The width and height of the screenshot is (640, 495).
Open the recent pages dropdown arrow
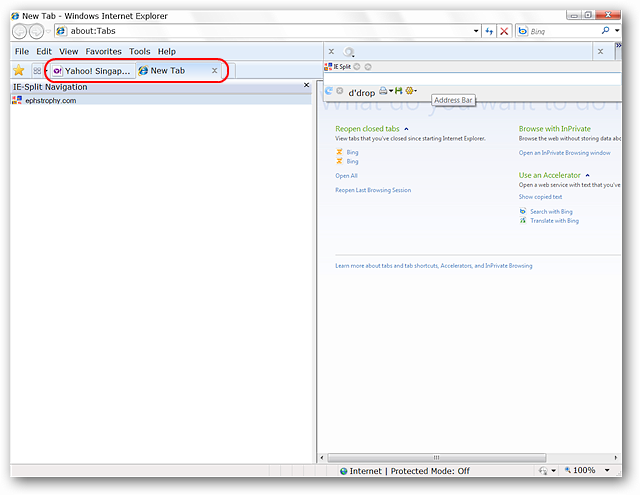pyautogui.click(x=48, y=31)
